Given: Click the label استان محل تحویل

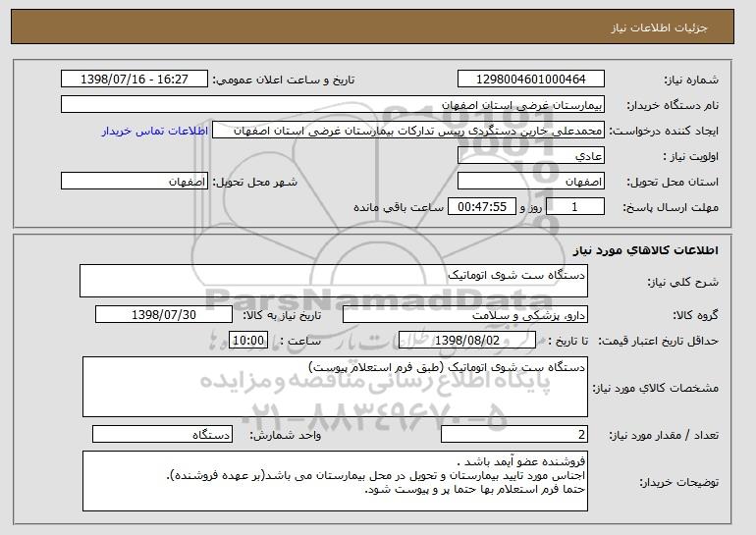Looking at the screenshot, I should (673, 183).
